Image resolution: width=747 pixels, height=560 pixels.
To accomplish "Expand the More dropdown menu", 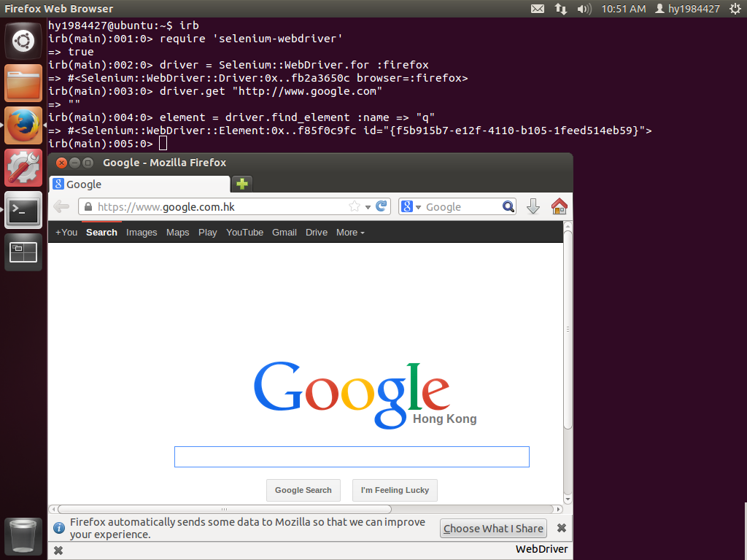I will (350, 233).
